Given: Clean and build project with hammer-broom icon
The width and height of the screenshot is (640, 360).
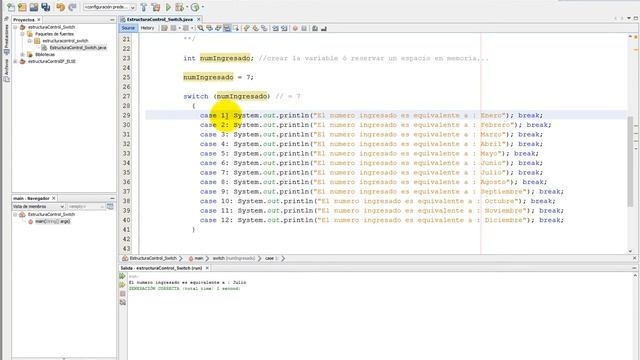Looking at the screenshot, I should click(x=156, y=7).
